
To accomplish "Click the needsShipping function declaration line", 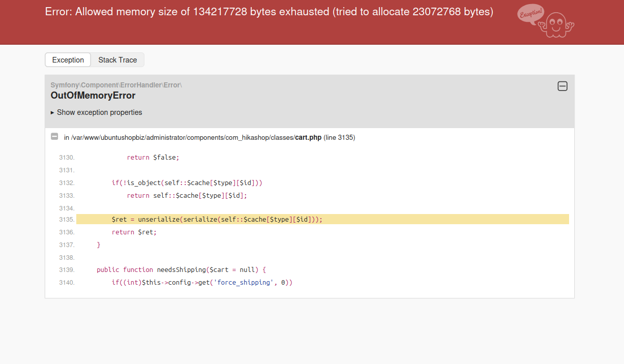I will click(181, 269).
